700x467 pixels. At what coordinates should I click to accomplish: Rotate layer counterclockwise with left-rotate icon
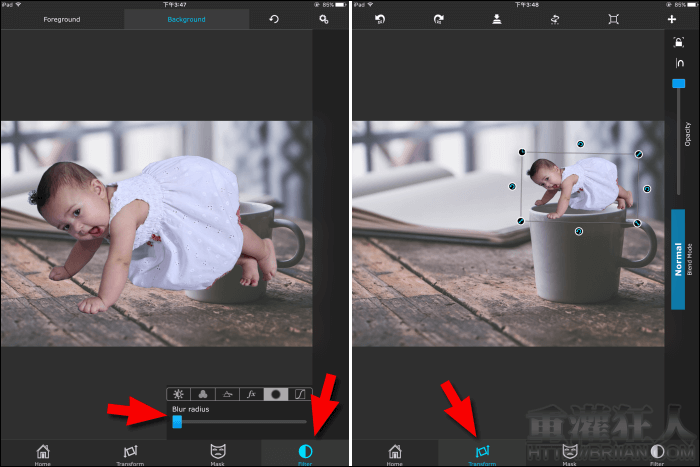(x=380, y=19)
